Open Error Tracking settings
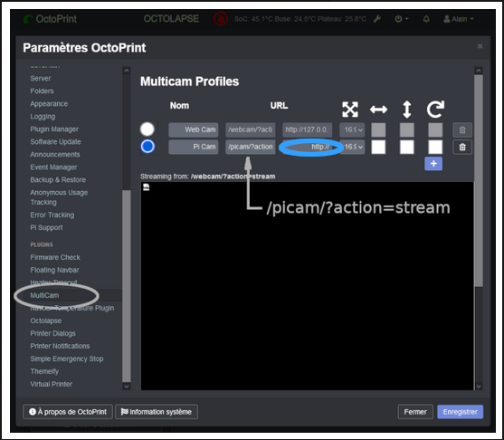This screenshot has height=440, width=504. pos(52,215)
